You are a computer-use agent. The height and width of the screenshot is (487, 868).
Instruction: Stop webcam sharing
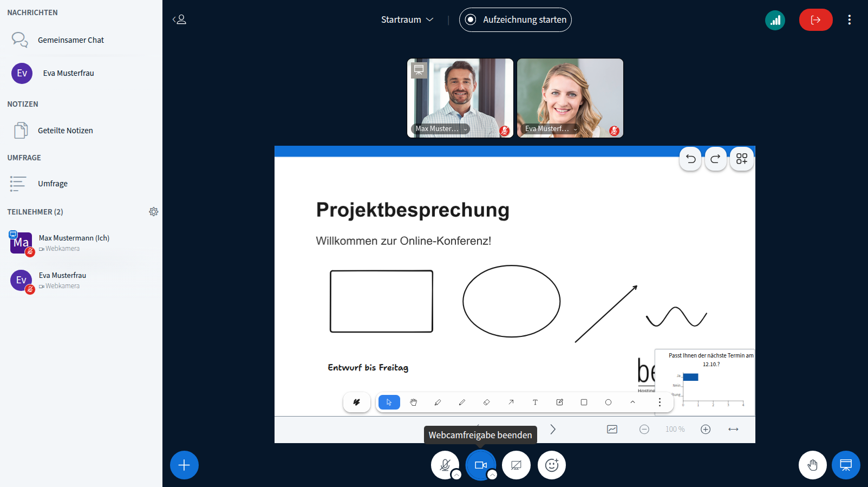point(480,465)
